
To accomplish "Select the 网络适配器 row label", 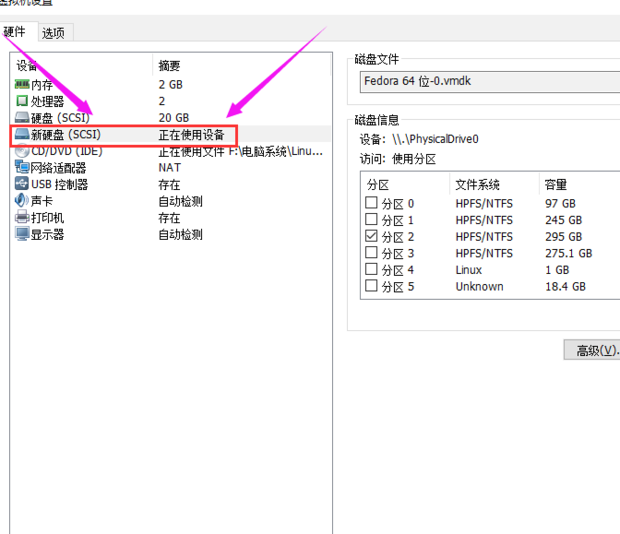I will click(x=59, y=168).
